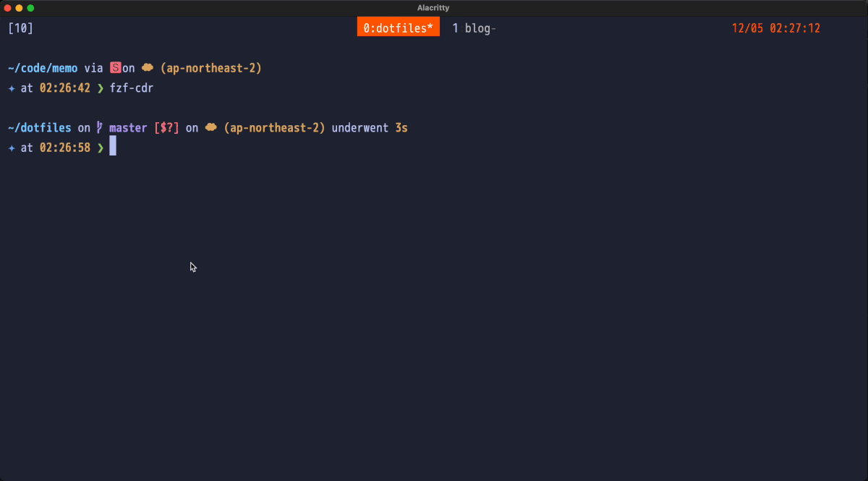Click the cloud icon on the ~/dotfiles line
The image size is (868, 481).
pyautogui.click(x=211, y=128)
